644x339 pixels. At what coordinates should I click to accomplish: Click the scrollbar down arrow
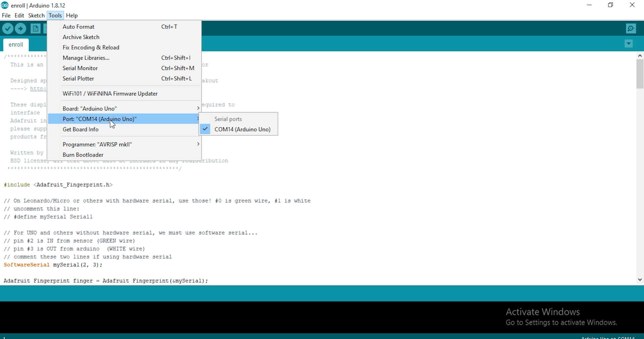click(640, 280)
